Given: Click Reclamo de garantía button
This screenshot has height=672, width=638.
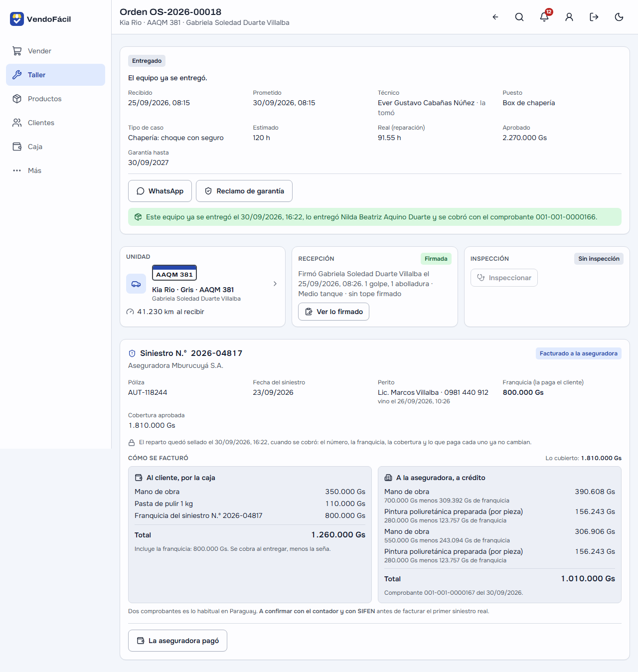Looking at the screenshot, I should [x=244, y=191].
